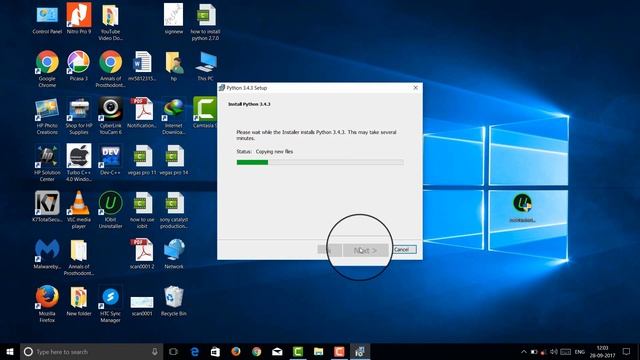Open Malwarebytes desktop shortcut

[x=47, y=254]
